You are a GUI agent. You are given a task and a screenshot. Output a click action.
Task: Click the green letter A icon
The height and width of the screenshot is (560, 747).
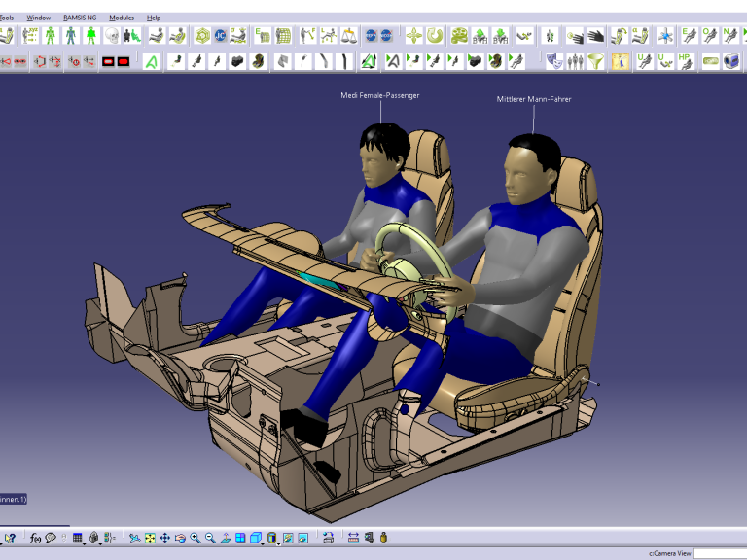tap(152, 61)
